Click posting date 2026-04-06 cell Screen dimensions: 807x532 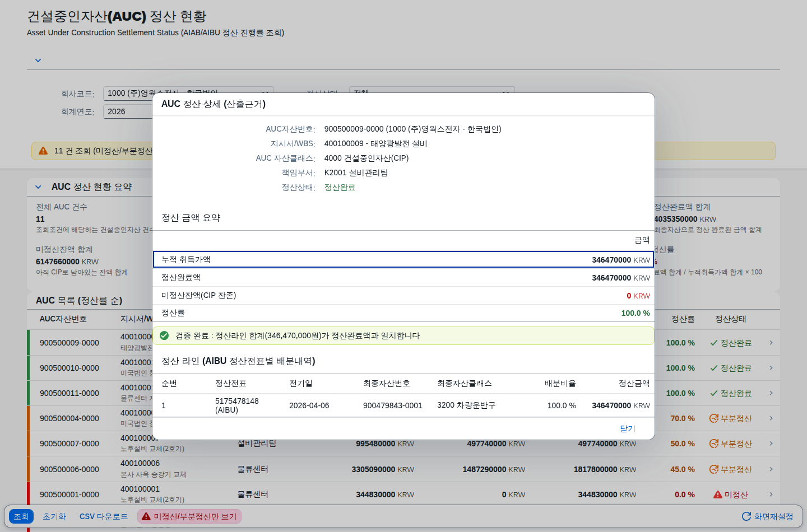click(309, 405)
